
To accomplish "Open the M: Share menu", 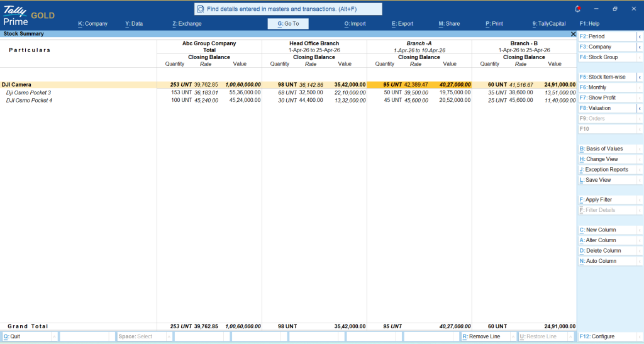I will (x=449, y=24).
